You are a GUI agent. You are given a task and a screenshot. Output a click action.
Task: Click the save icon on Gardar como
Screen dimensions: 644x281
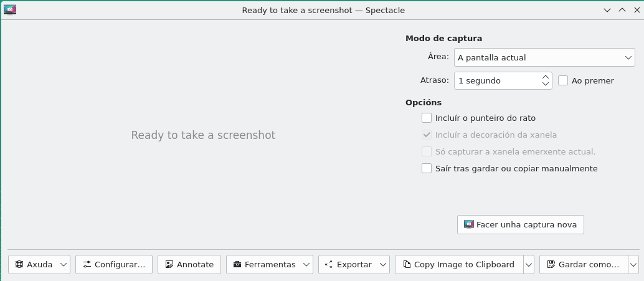coord(551,265)
